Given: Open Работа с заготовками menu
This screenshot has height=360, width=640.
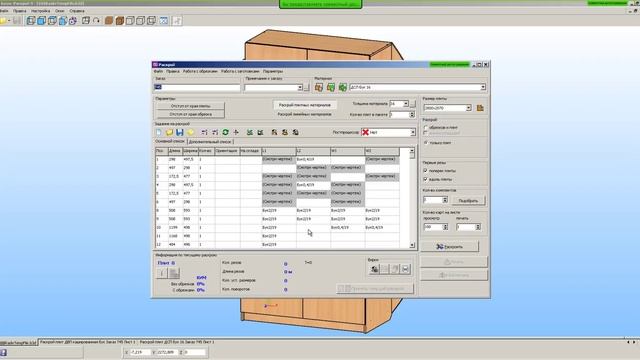Looking at the screenshot, I should pos(240,71).
